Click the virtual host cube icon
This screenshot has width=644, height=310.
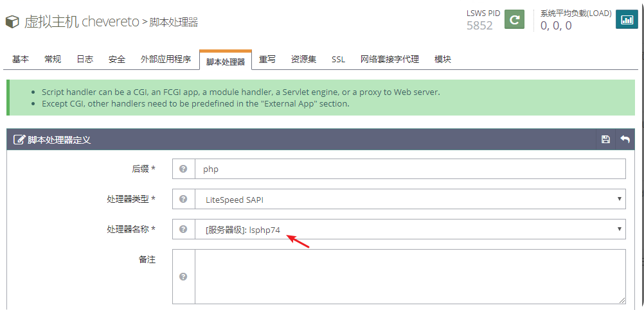(12, 22)
